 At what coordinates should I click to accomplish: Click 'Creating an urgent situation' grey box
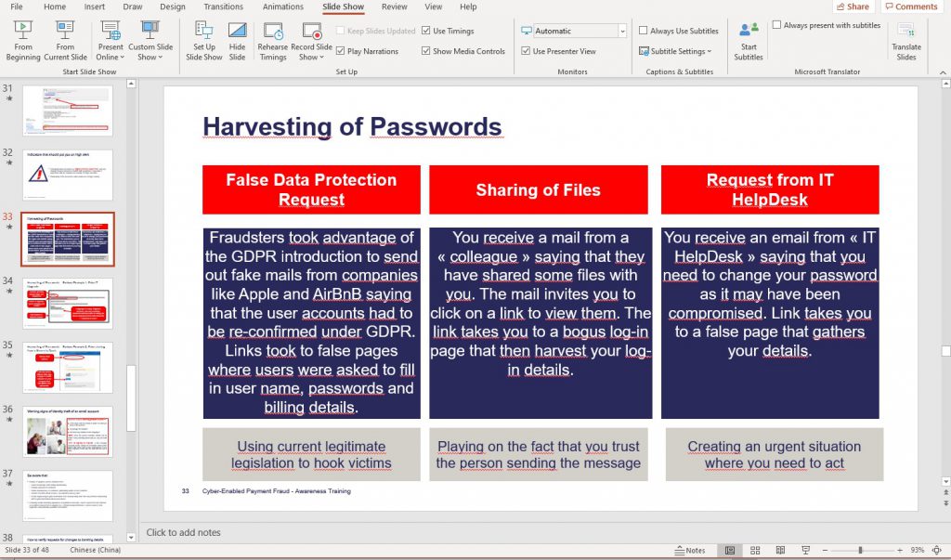point(774,454)
